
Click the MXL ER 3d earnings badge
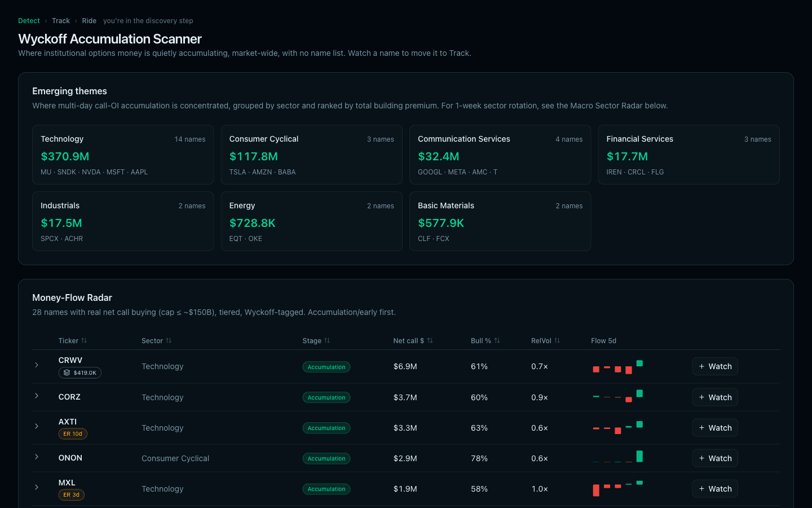72,494
